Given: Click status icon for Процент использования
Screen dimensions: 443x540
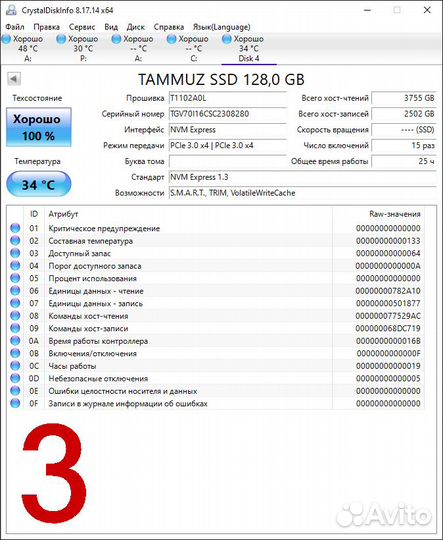Looking at the screenshot, I should [x=15, y=278].
